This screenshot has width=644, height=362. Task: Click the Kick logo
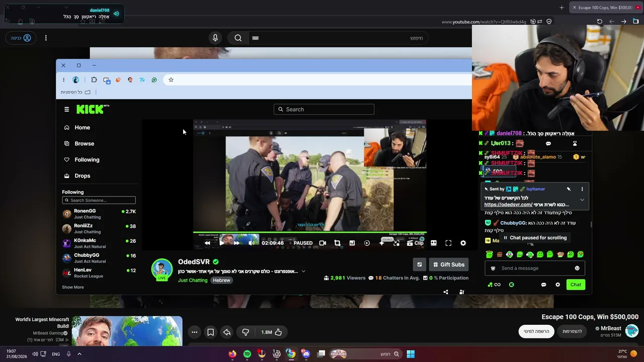pos(93,109)
